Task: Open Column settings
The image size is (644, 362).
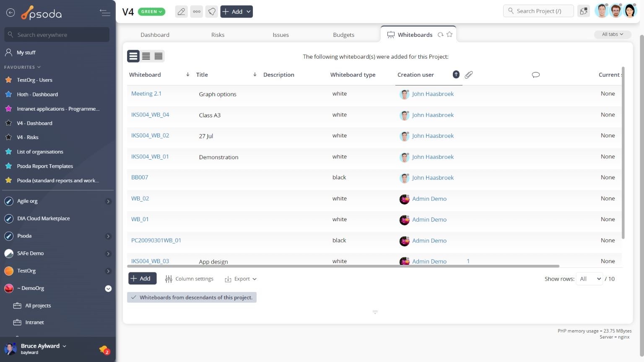Action: 189,279
